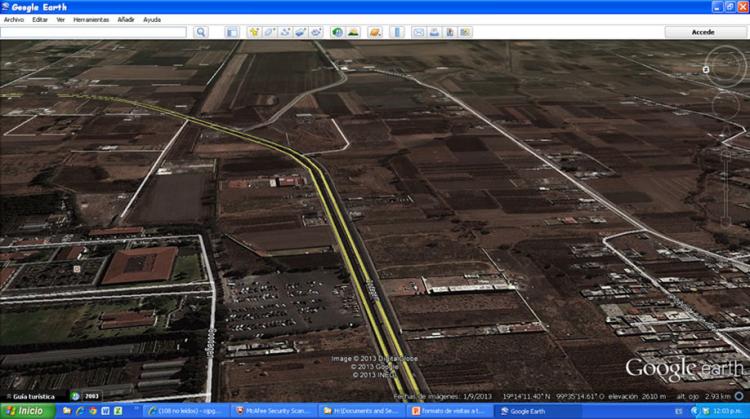Toggle the sidebar panel button
This screenshot has width=750, height=419.
tap(232, 32)
